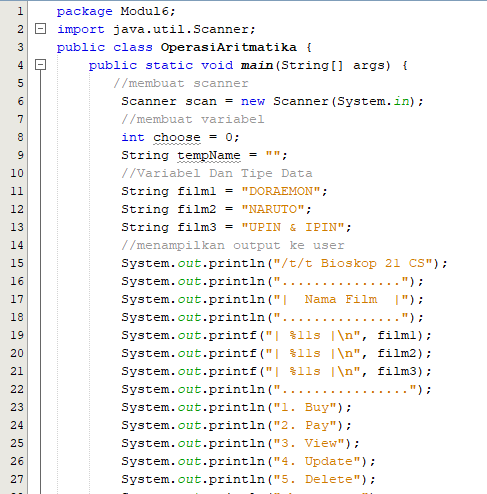This screenshot has width=487, height=494.
Task: Click the format string on line 21
Action: pyautogui.click(x=313, y=371)
